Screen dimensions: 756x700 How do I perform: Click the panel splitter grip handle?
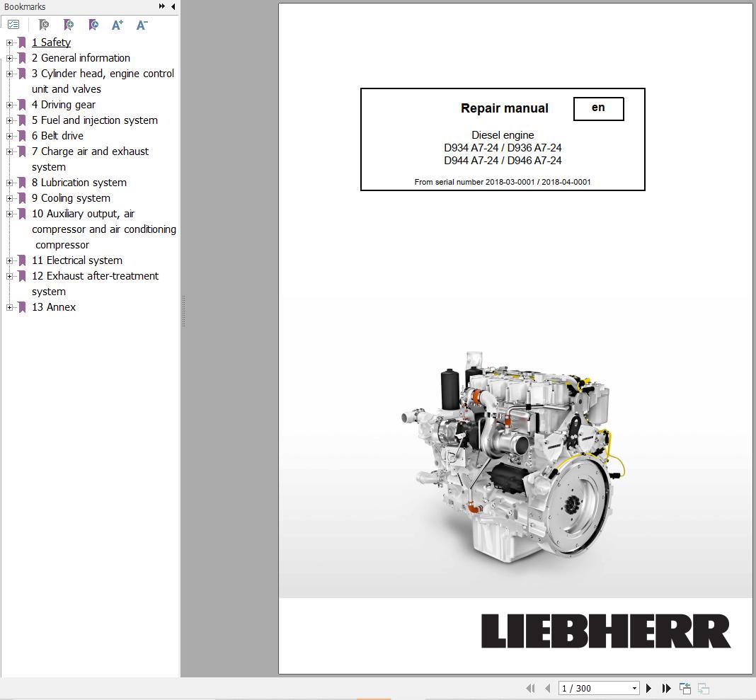point(184,311)
